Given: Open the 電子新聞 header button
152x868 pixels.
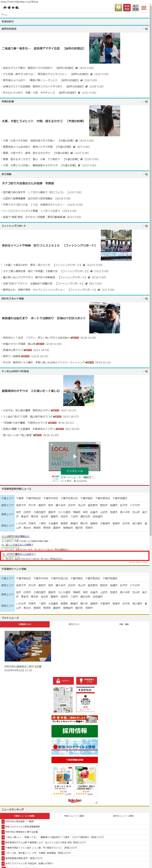Looking at the screenshot, I should [x=135, y=7].
